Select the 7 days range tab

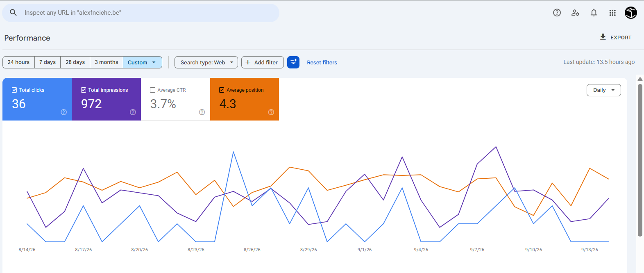click(48, 62)
